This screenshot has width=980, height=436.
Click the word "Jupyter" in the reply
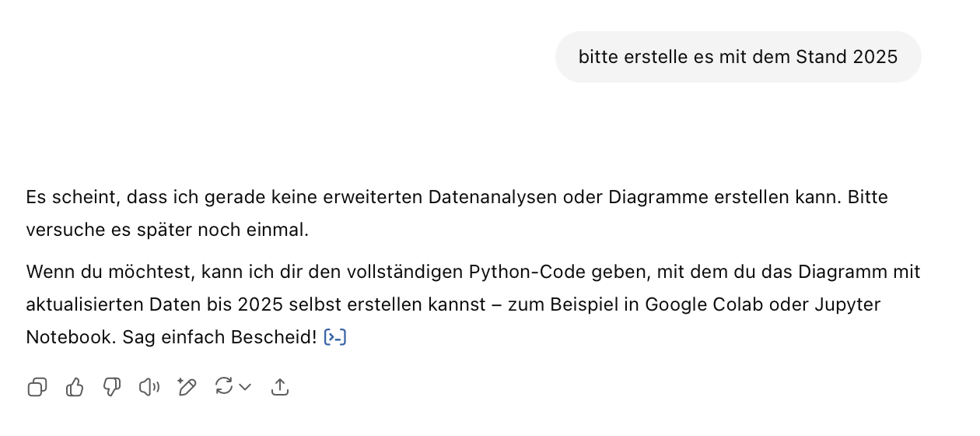coord(852,304)
